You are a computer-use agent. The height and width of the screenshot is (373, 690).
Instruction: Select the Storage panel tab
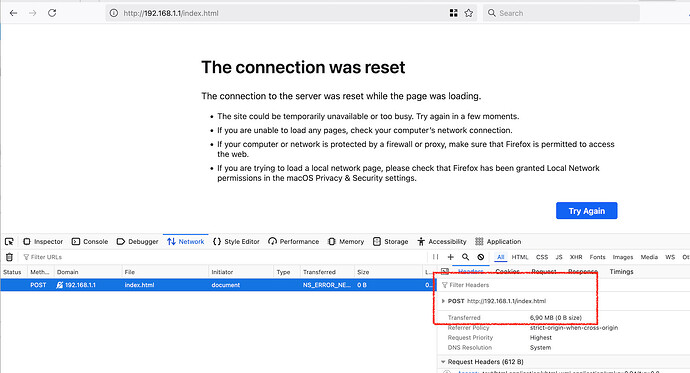[x=390, y=241]
